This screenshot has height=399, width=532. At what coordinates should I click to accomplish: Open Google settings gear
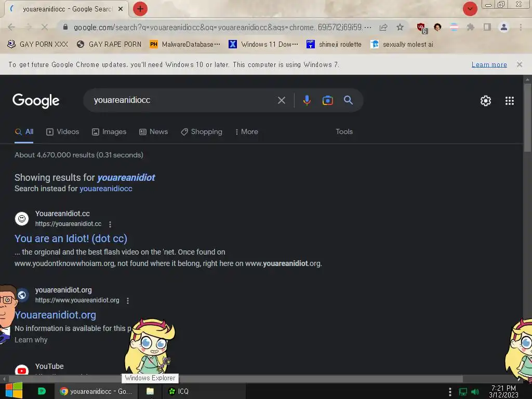click(x=486, y=101)
